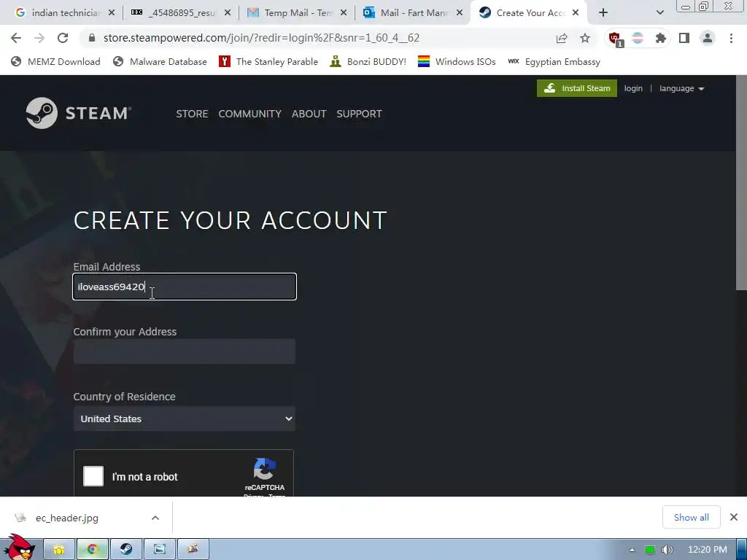Viewport: 747px width, 560px height.
Task: Close the Temp Mail tab
Action: [343, 13]
